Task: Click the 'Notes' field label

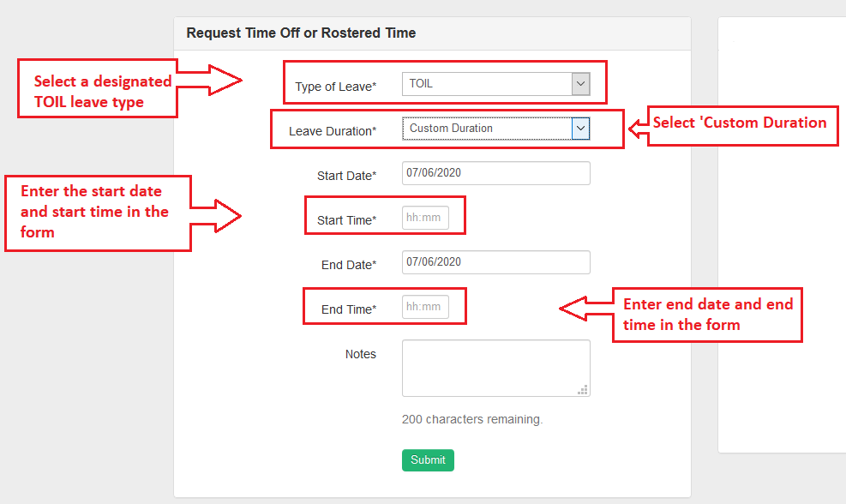Action: pos(360,354)
